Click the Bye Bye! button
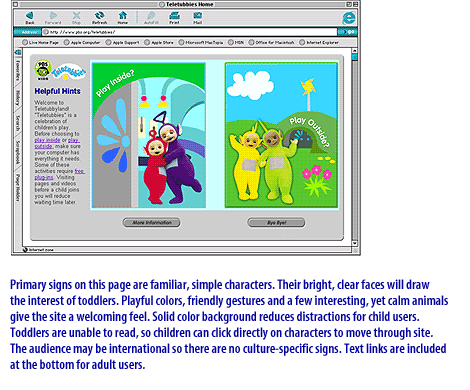Screen dimensions: 470x390 [x=276, y=223]
